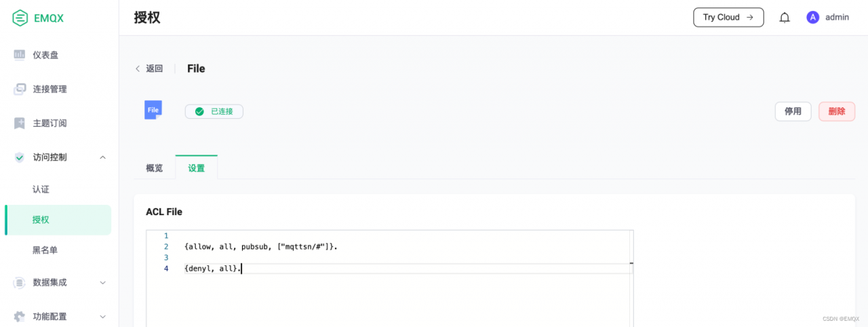Viewport: 868px width, 327px height.
Task: Click the blue File source icon
Action: (153, 110)
